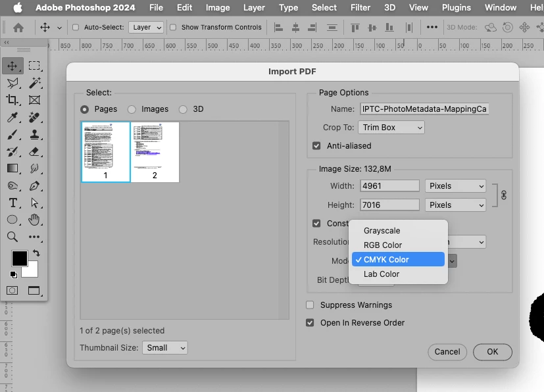Select the Gradient tool
544x392 pixels.
(x=12, y=168)
